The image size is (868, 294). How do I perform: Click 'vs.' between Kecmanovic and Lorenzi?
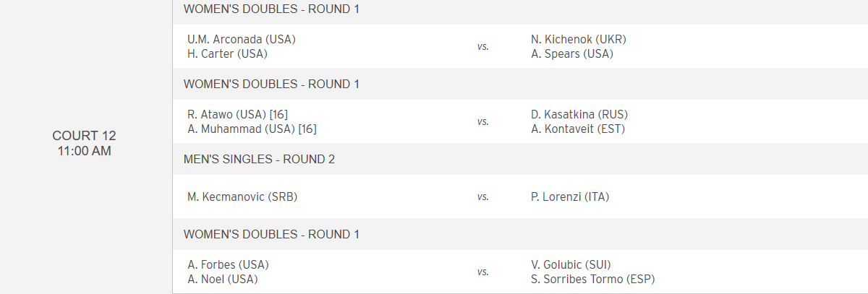pyautogui.click(x=482, y=196)
